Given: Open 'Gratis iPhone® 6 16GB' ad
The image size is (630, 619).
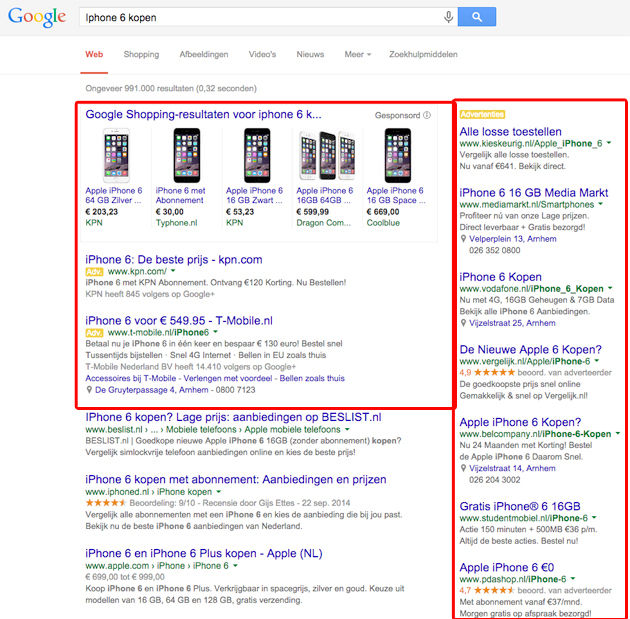Looking at the screenshot, I should tap(520, 507).
